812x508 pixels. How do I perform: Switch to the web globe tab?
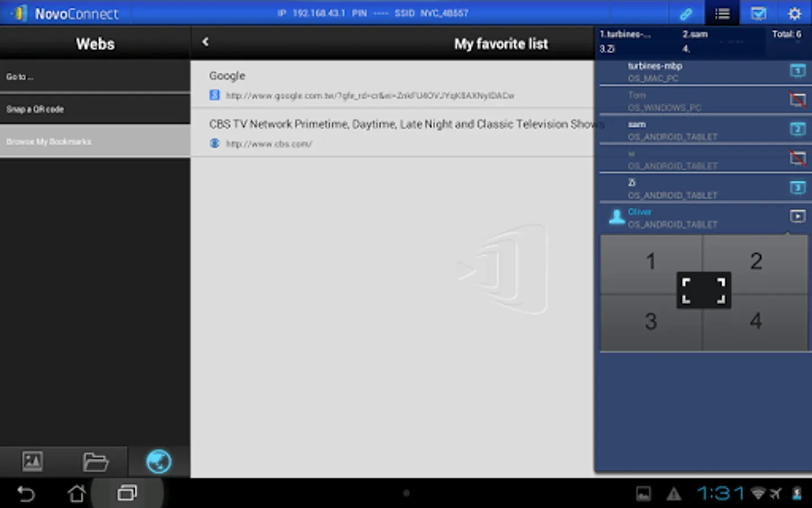[159, 461]
